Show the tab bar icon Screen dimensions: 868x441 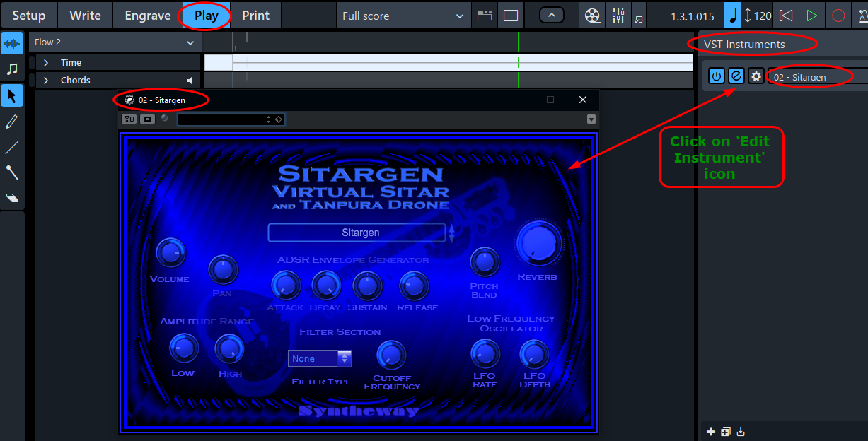pyautogui.click(x=485, y=16)
